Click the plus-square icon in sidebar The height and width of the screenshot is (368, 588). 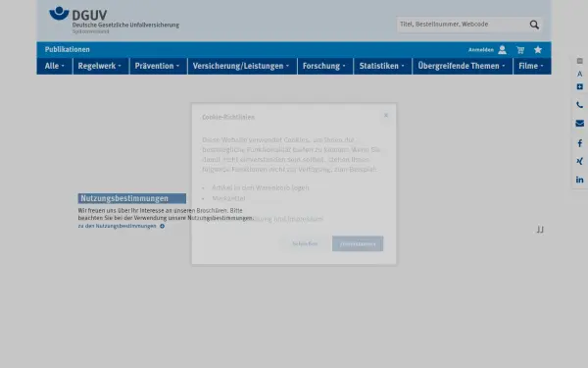580,86
